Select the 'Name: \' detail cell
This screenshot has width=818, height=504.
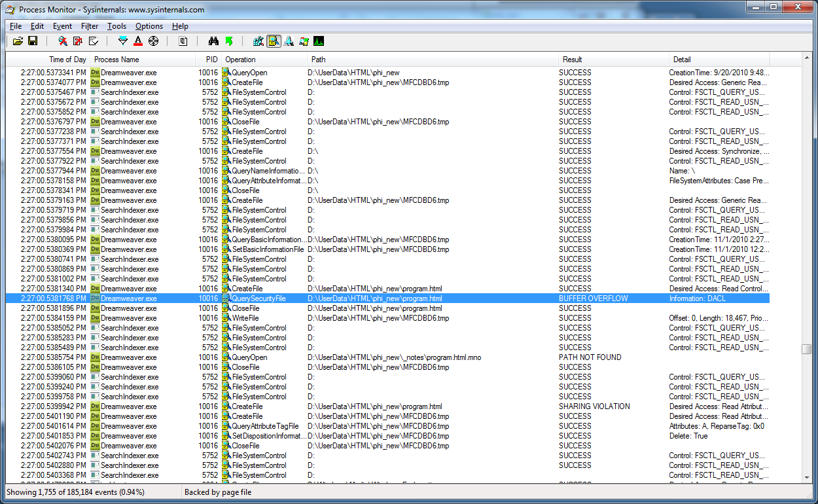(x=682, y=171)
